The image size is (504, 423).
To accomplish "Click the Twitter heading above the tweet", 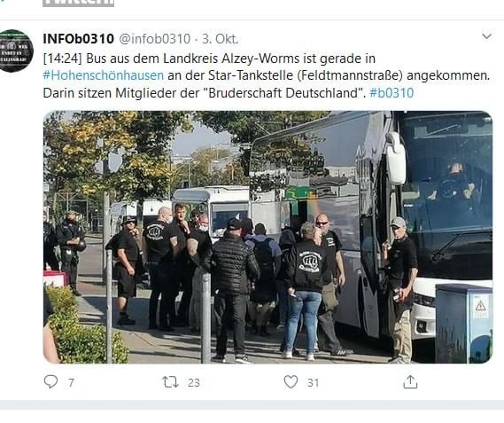I will [79, 3].
